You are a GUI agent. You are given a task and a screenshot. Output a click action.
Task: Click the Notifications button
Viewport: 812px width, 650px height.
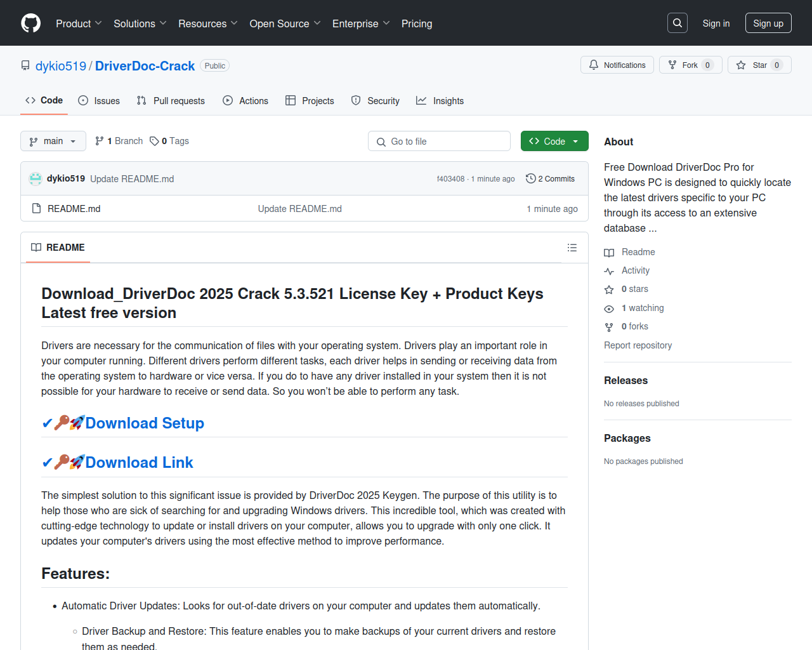click(617, 65)
